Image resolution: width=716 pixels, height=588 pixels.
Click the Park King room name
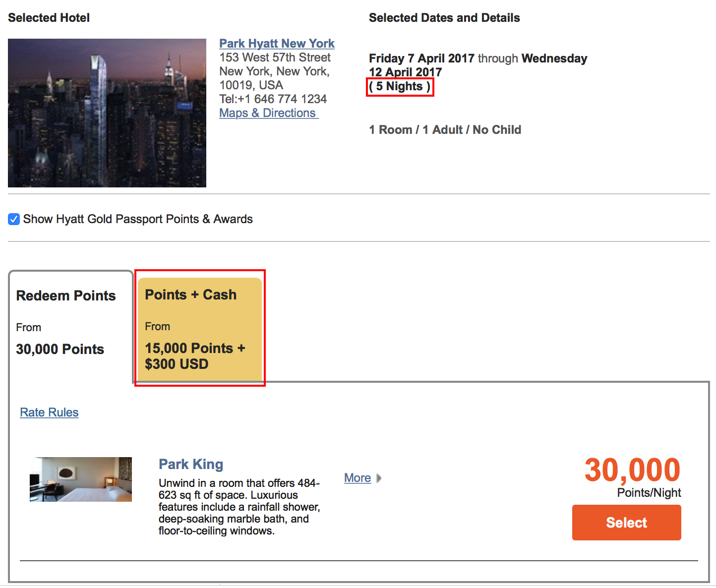point(190,464)
